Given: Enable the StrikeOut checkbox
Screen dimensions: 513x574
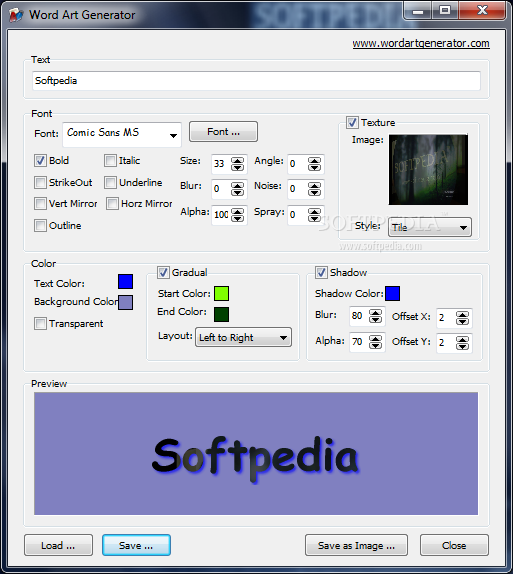Looking at the screenshot, I should tap(40, 182).
